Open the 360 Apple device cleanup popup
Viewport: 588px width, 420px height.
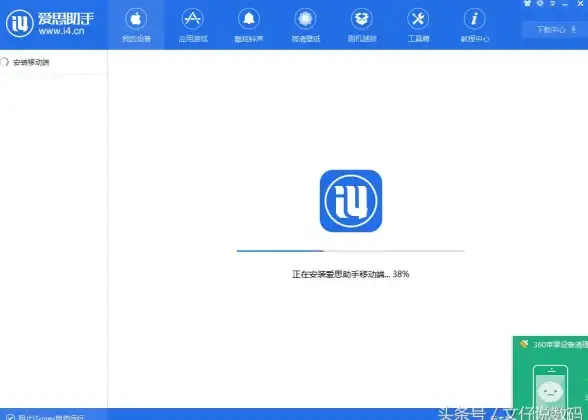tap(550, 372)
